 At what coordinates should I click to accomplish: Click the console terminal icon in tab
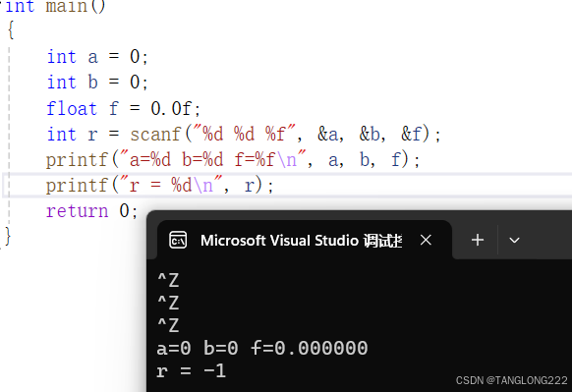point(178,241)
